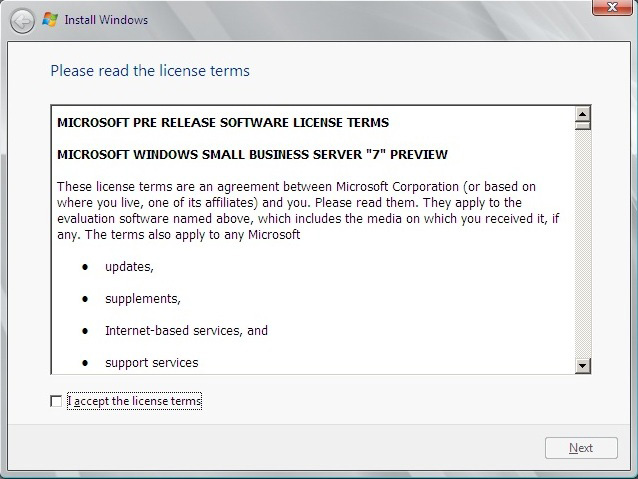Click 'MICROSOFT PRE RELEASE SOFTWARE LICENSE TERMS' line
This screenshot has width=638, height=479.
tap(223, 122)
